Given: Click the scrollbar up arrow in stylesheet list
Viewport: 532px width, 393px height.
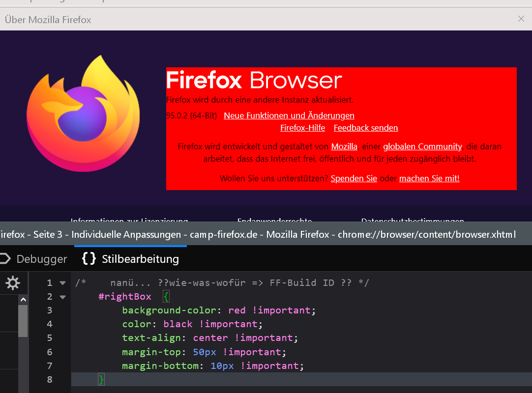Looking at the screenshot, I should (23, 299).
